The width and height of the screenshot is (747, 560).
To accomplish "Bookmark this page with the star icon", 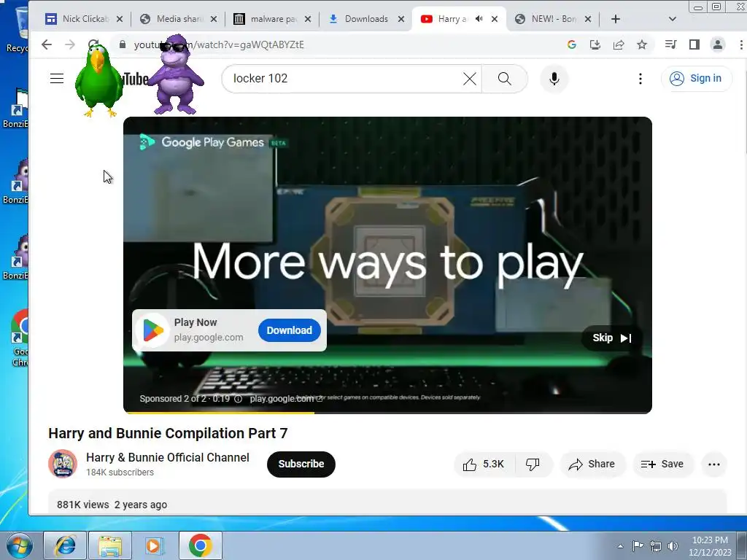I will pyautogui.click(x=642, y=44).
